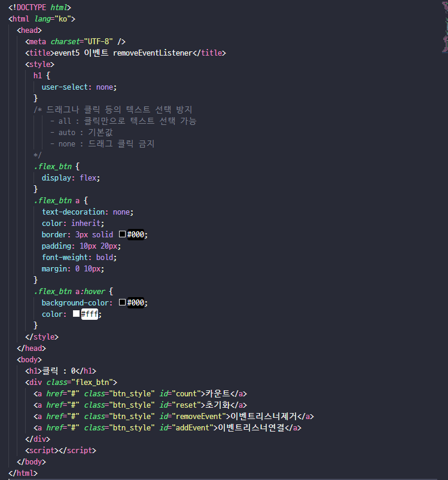Click the opening <style> tag
448x480 pixels.
pyautogui.click(x=40, y=65)
